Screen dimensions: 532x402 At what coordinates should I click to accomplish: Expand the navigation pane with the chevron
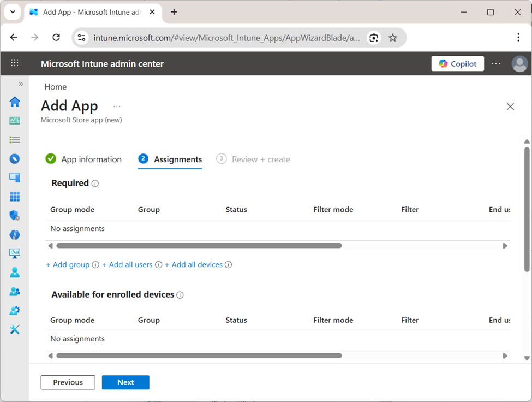(20, 84)
